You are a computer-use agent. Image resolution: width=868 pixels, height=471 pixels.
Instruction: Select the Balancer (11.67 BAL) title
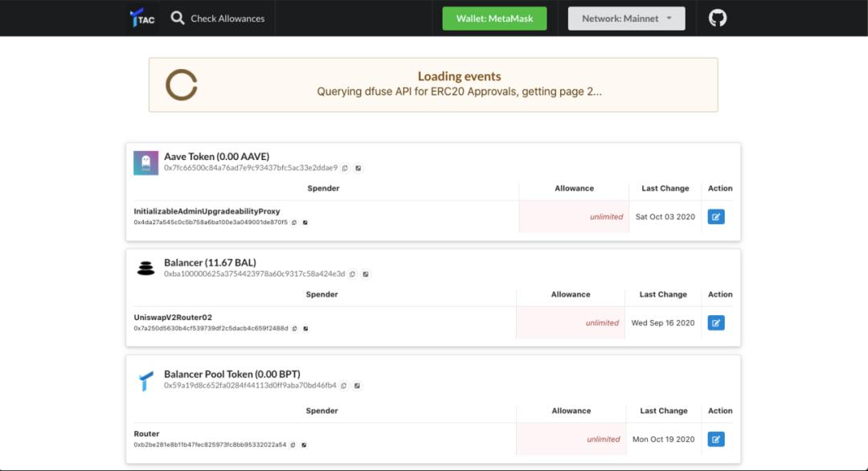[x=210, y=262]
